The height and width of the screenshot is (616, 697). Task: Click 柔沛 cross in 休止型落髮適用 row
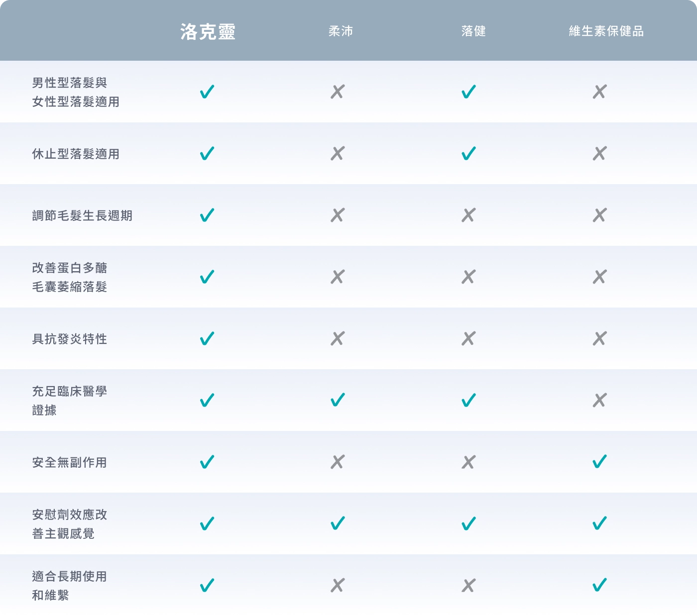(x=338, y=153)
